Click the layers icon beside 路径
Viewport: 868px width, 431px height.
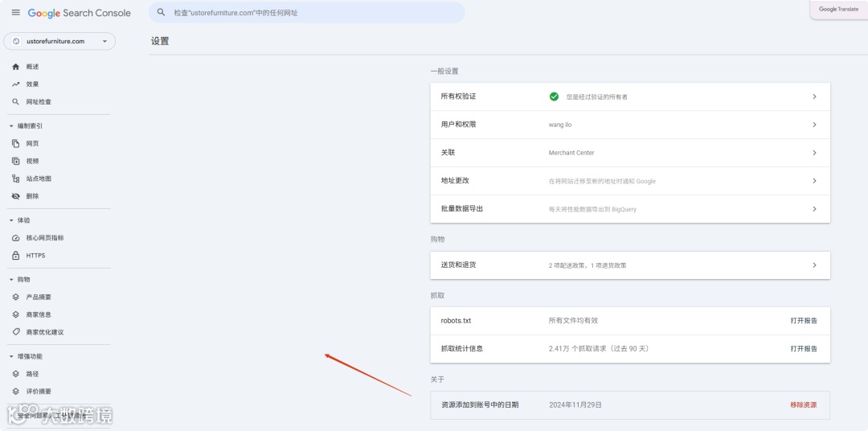point(15,374)
